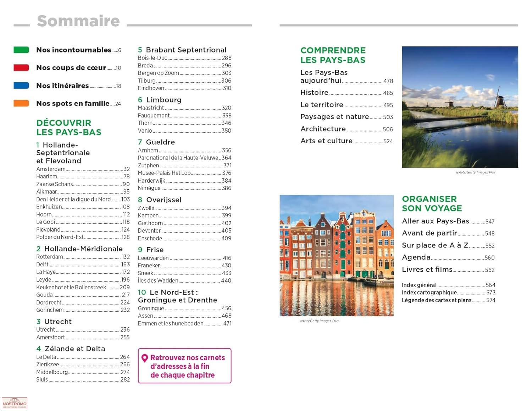Select the Nos itinéraires entry
The width and height of the screenshot is (532, 411).
79,85
